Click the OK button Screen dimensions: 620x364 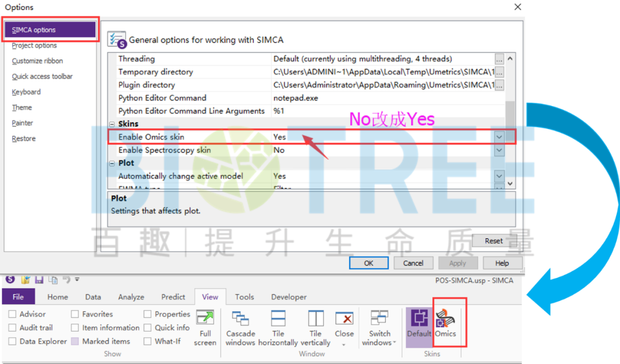click(369, 263)
